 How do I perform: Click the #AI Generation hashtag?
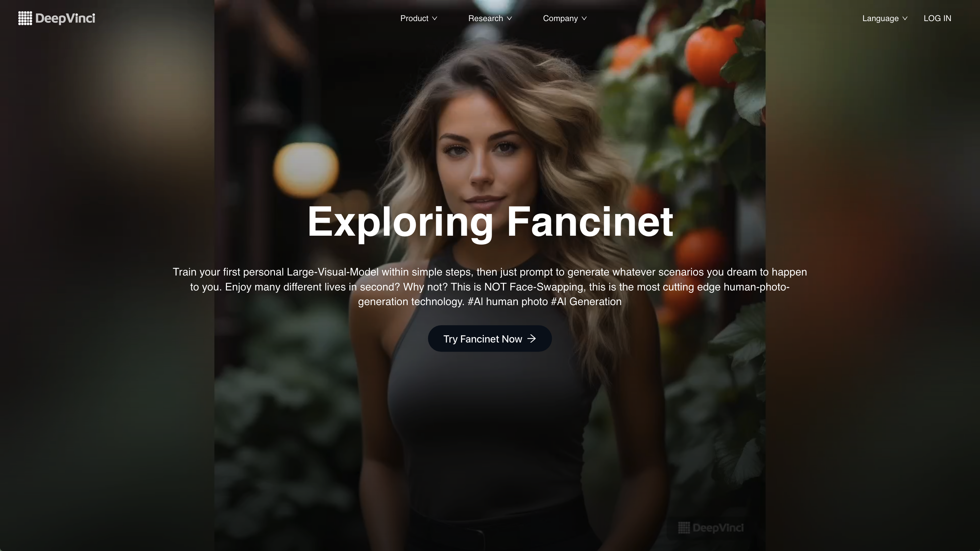point(586,302)
